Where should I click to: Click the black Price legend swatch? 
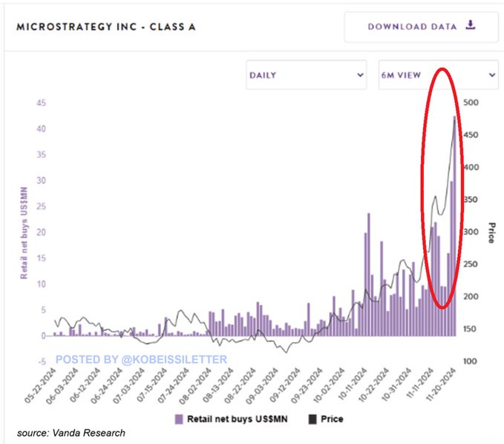pyautogui.click(x=312, y=419)
